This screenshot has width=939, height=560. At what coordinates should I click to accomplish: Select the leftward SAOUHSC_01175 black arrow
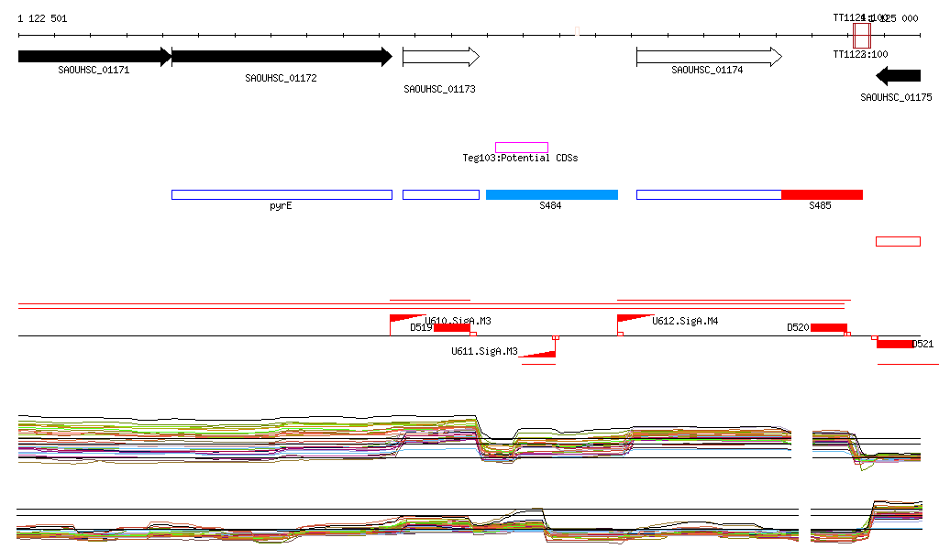point(899,76)
